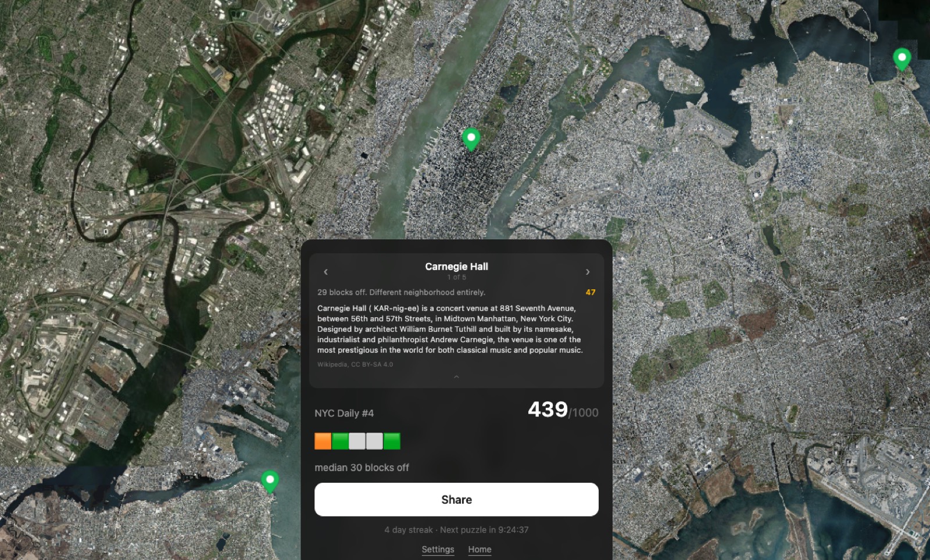Go to the next location with right chevron

[588, 272]
